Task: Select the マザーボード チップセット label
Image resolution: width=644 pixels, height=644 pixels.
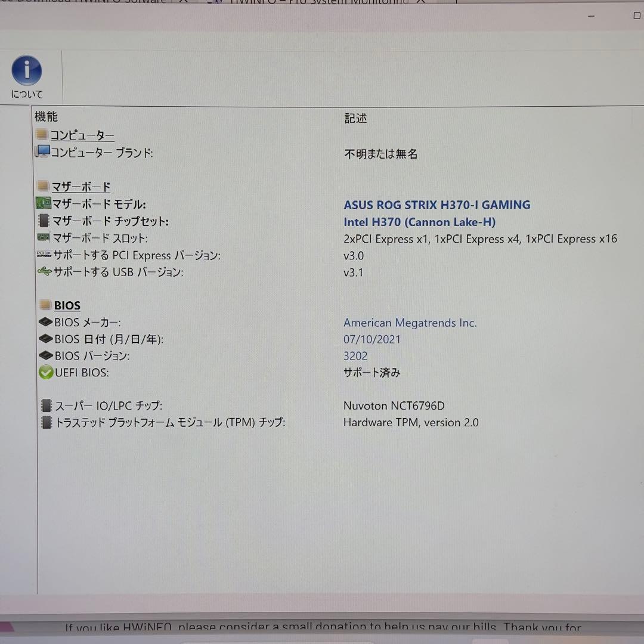Action: (110, 221)
